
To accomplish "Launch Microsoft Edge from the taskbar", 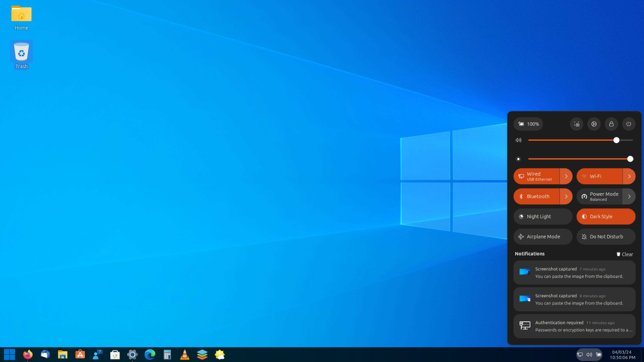I will (150, 354).
